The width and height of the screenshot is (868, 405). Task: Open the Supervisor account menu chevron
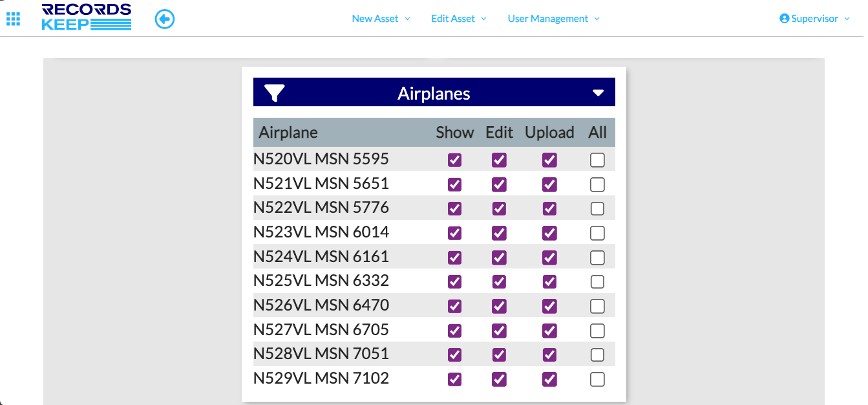click(x=847, y=19)
